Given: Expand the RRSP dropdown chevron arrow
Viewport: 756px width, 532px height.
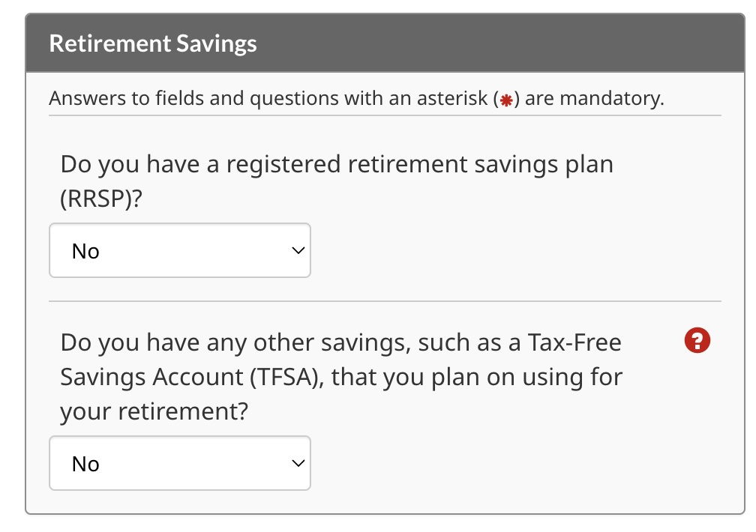Looking at the screenshot, I should (298, 250).
